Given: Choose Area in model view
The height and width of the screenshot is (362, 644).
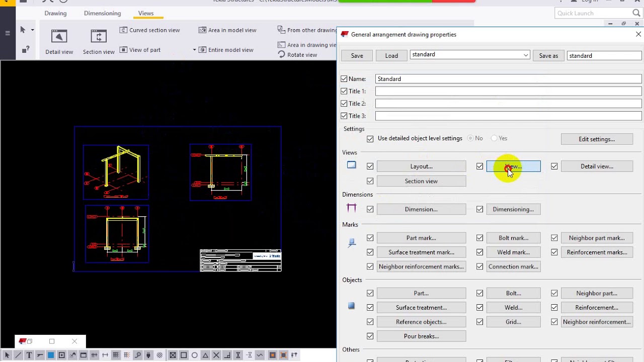Looking at the screenshot, I should click(x=227, y=30).
